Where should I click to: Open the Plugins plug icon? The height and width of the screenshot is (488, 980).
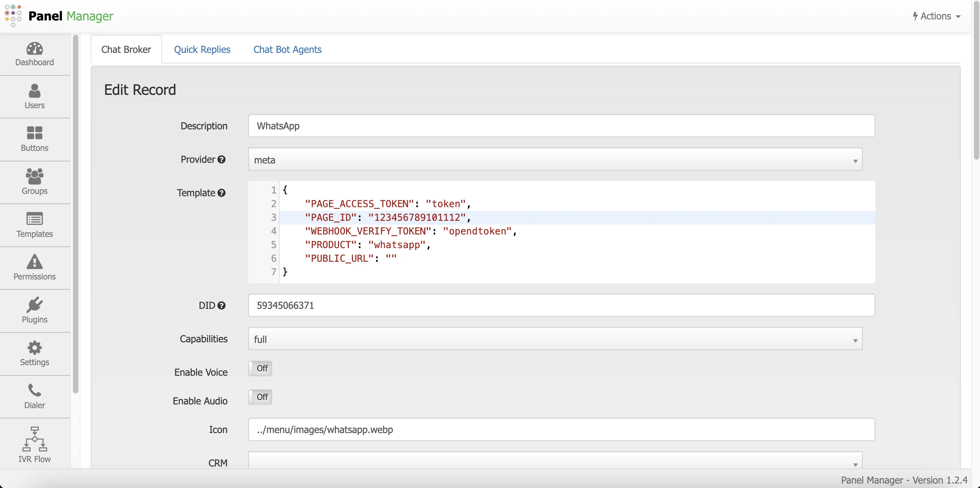[34, 305]
